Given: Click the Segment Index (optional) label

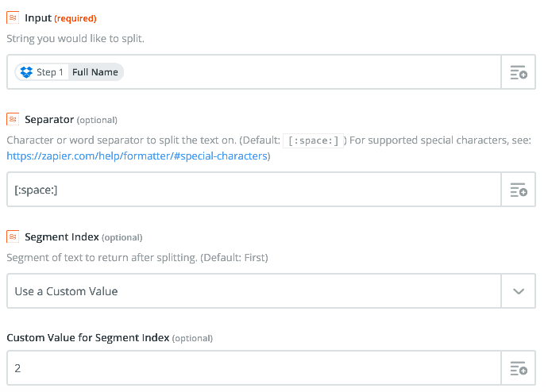Looking at the screenshot, I should point(83,236).
